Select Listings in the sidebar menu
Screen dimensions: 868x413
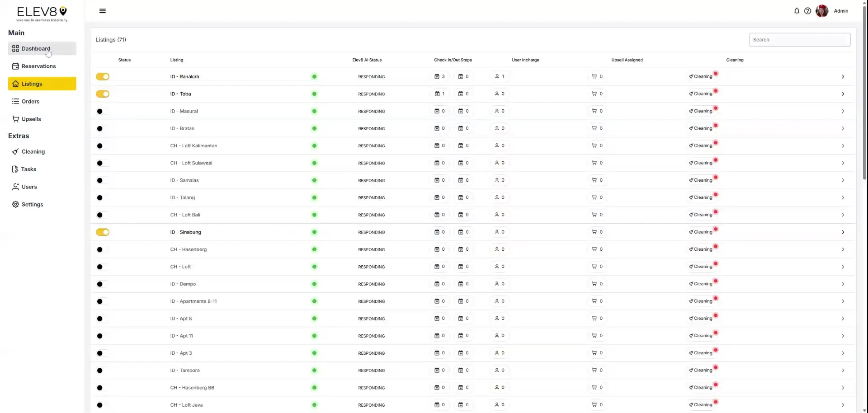33,84
